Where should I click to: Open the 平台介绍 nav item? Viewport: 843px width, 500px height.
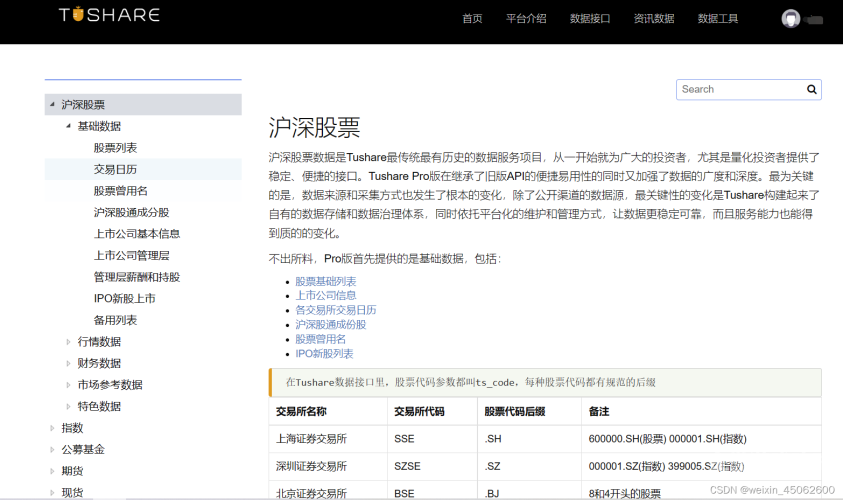point(526,19)
